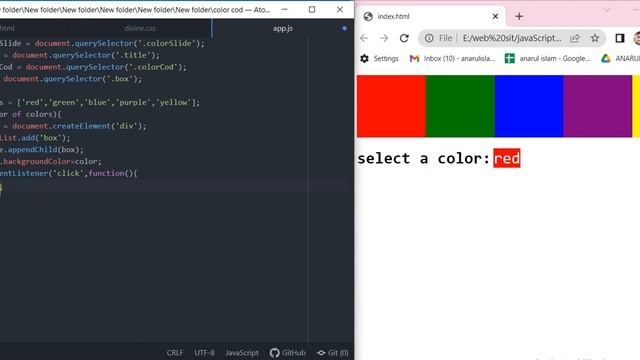Click the red color box
This screenshot has height=360, width=640.
(391, 106)
